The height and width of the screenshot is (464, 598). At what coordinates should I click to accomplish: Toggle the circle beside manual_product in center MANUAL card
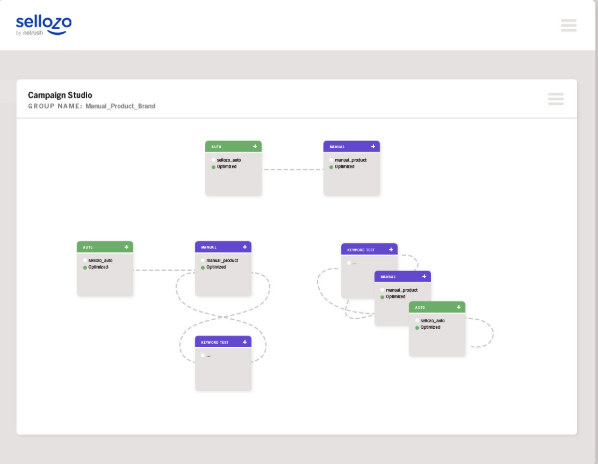coord(203,260)
